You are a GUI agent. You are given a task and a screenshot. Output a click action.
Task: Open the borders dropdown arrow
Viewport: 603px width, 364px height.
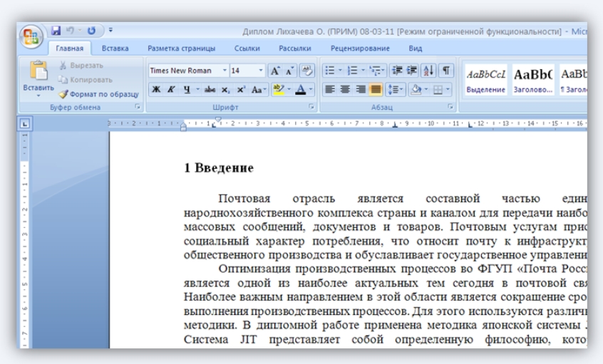click(448, 90)
